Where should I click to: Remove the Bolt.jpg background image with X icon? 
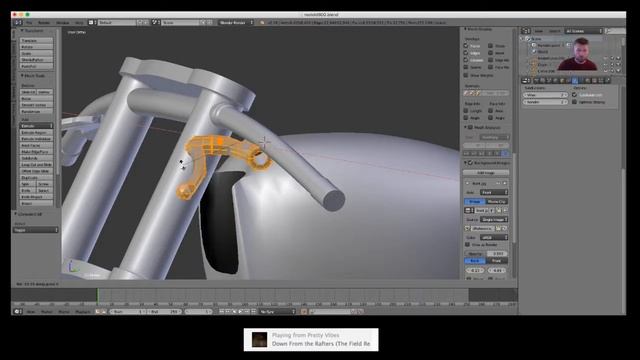505,183
